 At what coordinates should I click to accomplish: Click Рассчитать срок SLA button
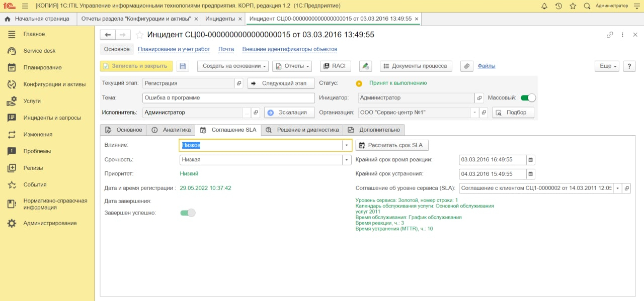pos(392,145)
